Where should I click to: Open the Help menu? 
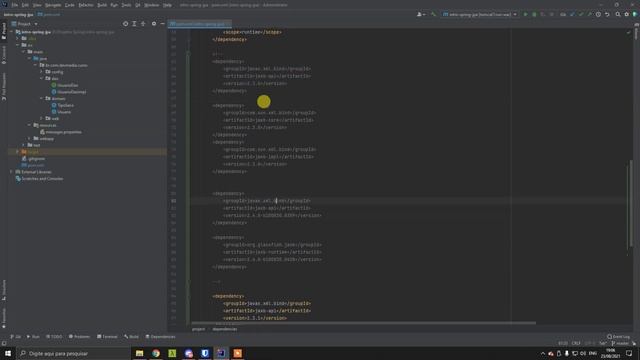167,5
